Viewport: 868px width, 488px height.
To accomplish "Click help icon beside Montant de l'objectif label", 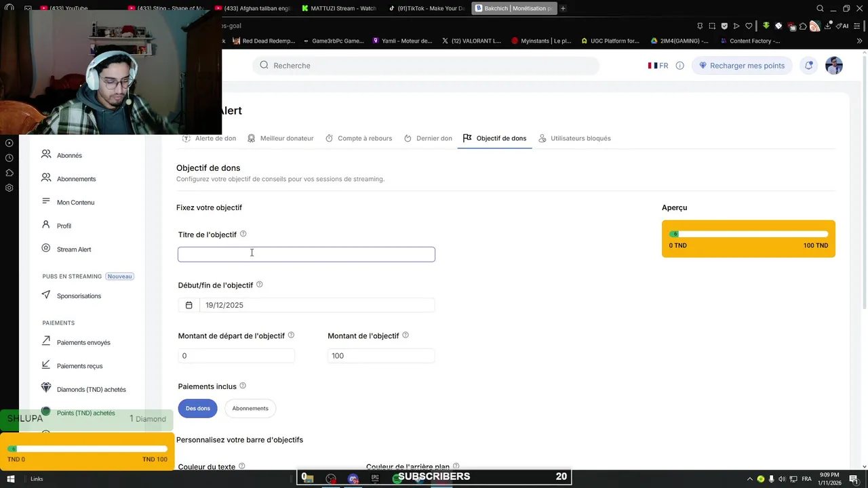I will point(406,335).
